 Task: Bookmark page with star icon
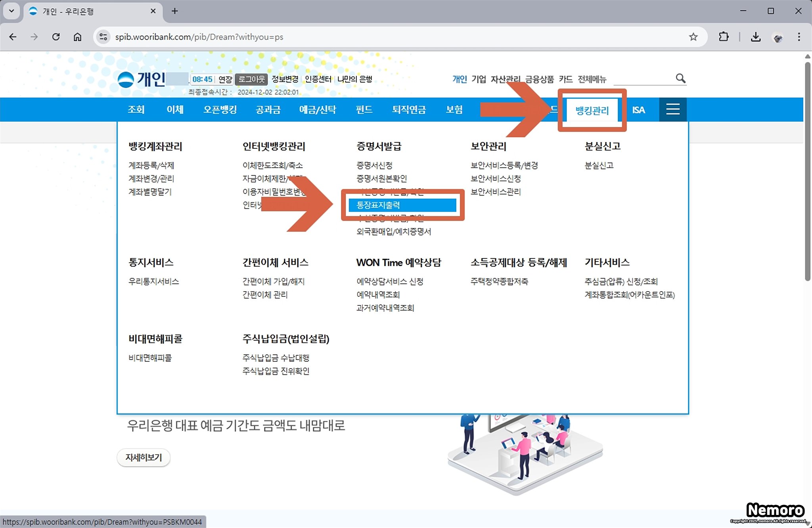693,37
